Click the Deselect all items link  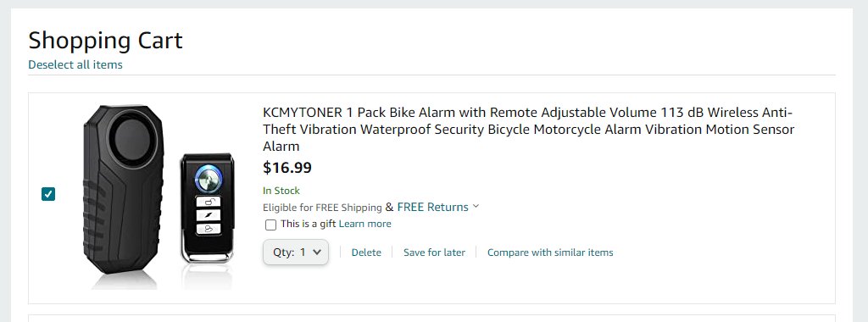click(75, 64)
